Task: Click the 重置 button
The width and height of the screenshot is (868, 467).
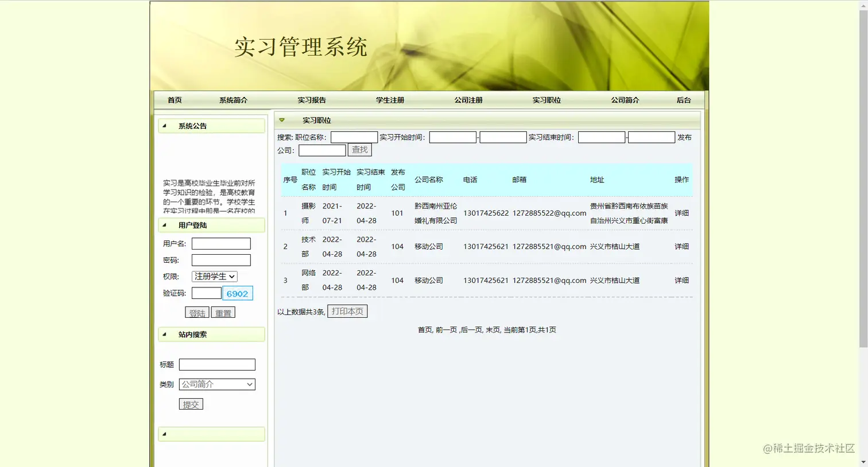Action: [223, 313]
